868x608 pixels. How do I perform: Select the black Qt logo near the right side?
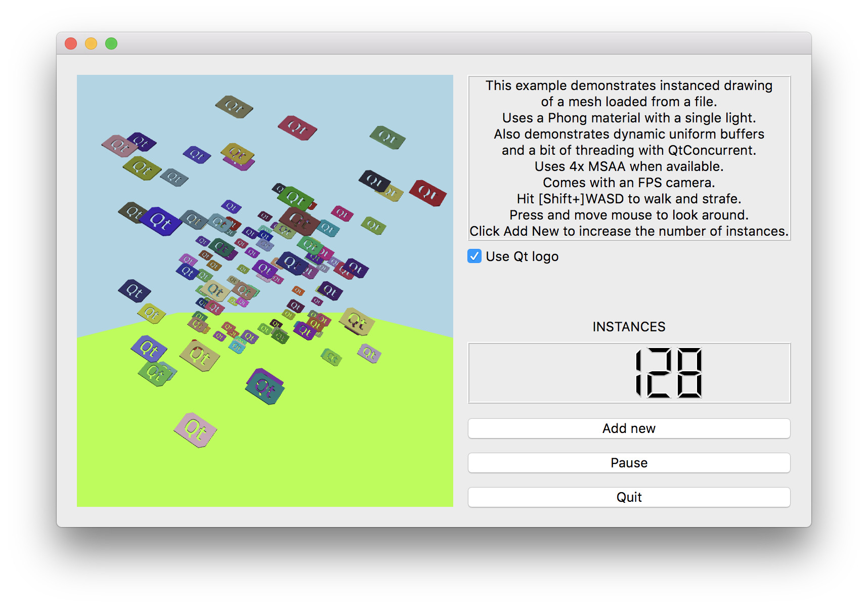pos(374,180)
